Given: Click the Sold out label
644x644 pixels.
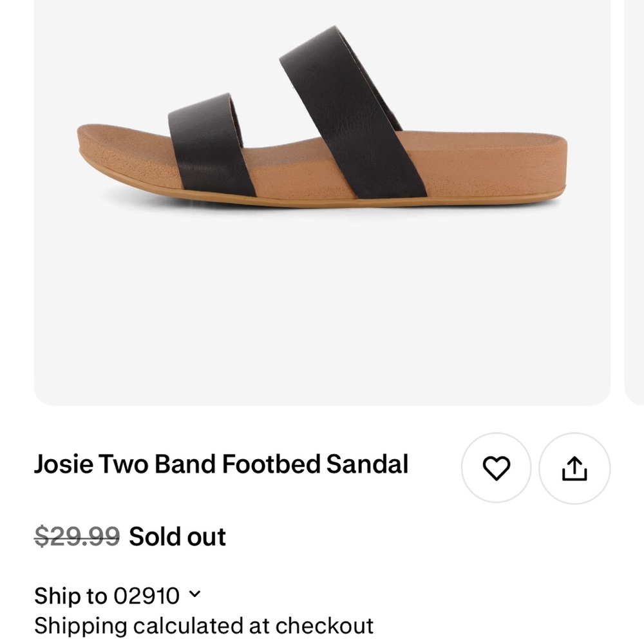Looking at the screenshot, I should point(176,536).
